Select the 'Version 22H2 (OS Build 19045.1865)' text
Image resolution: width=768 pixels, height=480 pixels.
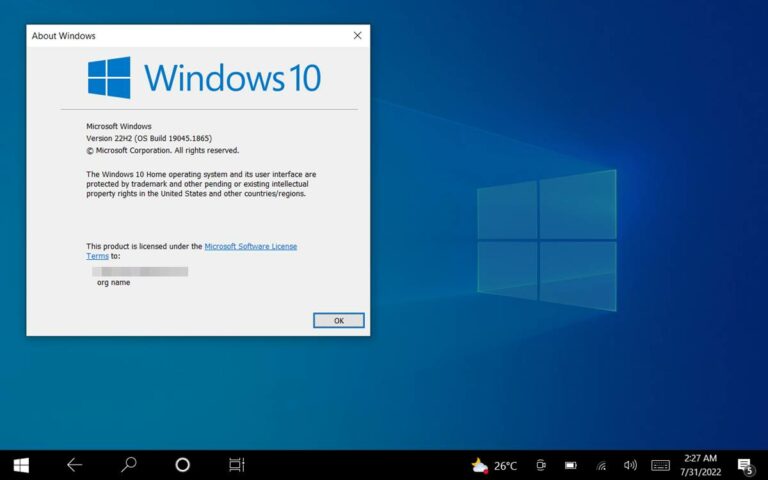149,138
